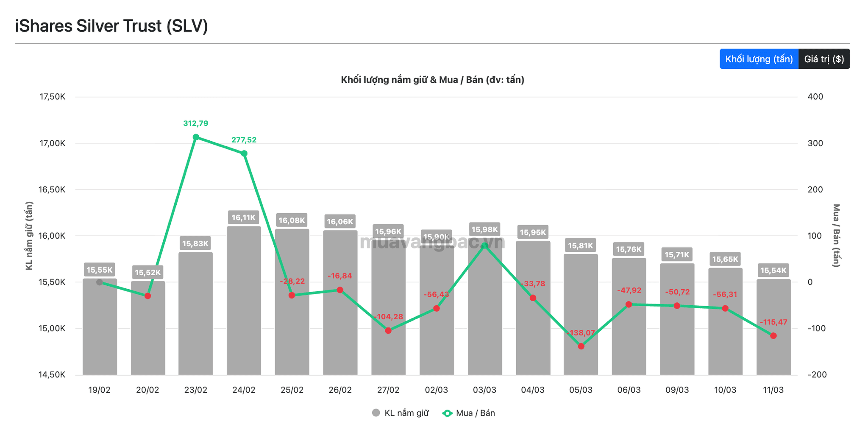Click the 15,55K bar label
Viewport: 868px width, 427px height.
pyautogui.click(x=100, y=270)
